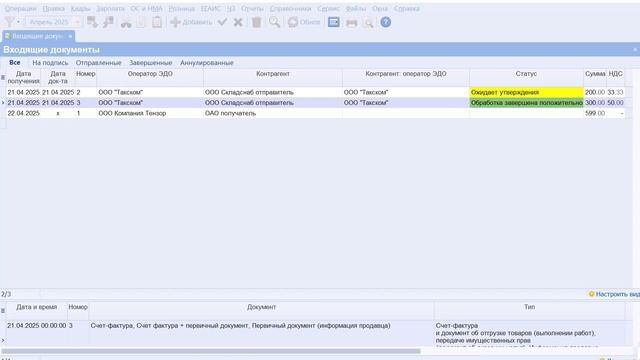
Task: Switch to Аннулированные tab
Action: (x=207, y=63)
